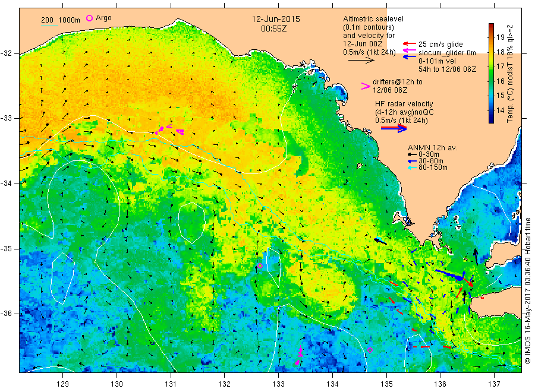This screenshot has height=392, width=535.
Task: Click the IMOS copyright timestamp text
Action: (x=527, y=291)
